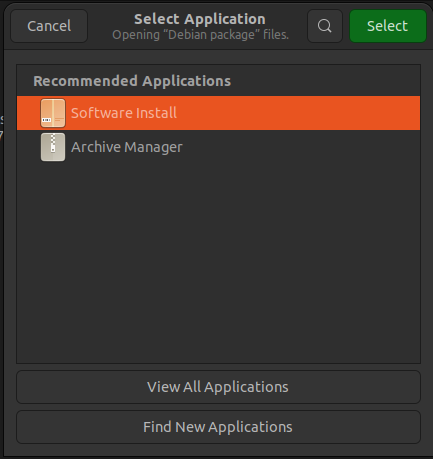The height and width of the screenshot is (459, 433).
Task: Open the search magnifier icon
Action: tap(325, 26)
